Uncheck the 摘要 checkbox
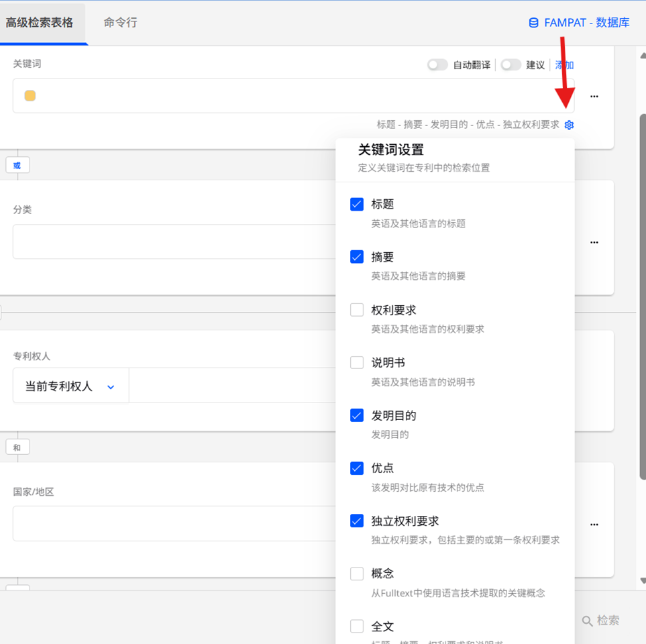646x644 pixels. coord(357,257)
